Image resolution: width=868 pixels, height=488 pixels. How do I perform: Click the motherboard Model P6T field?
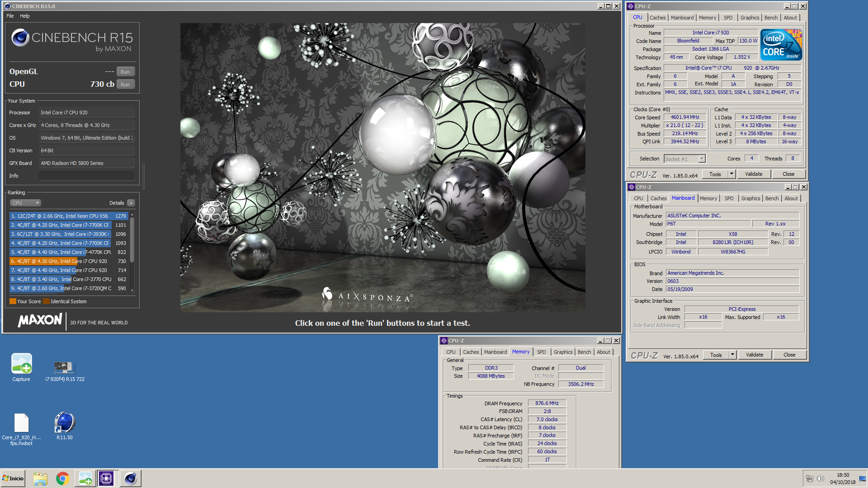tap(708, 224)
